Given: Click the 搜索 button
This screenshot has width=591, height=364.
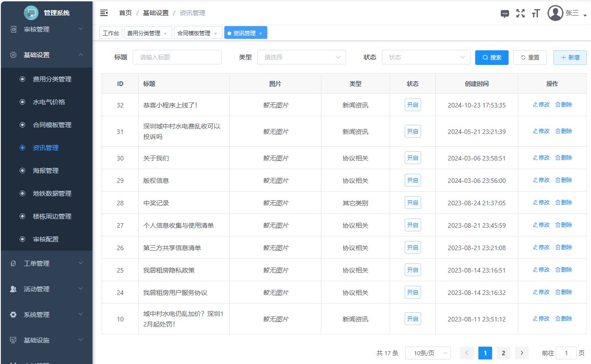Looking at the screenshot, I should click(492, 58).
